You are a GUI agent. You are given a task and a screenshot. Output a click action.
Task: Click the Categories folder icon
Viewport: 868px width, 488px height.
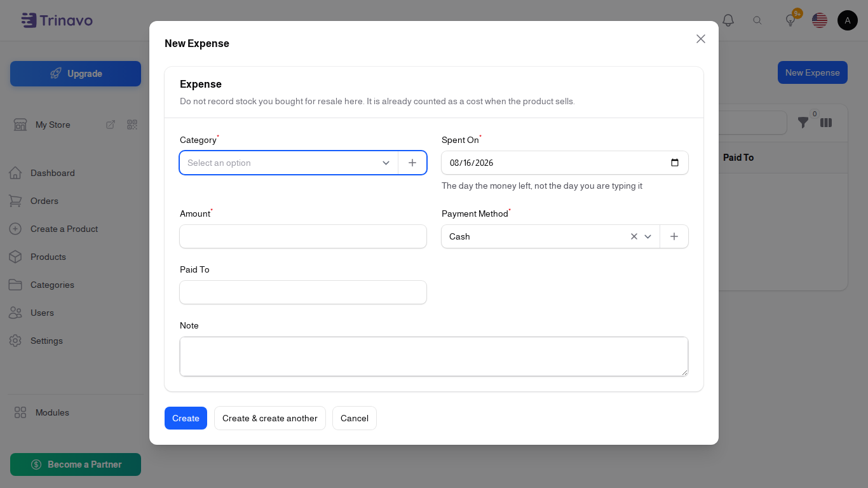(15, 285)
